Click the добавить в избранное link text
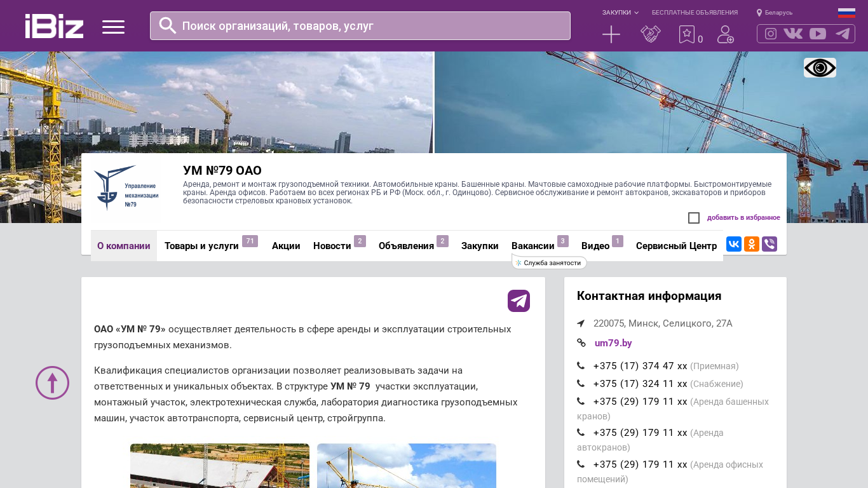Screen dimensions: 868x488 tap(743, 218)
